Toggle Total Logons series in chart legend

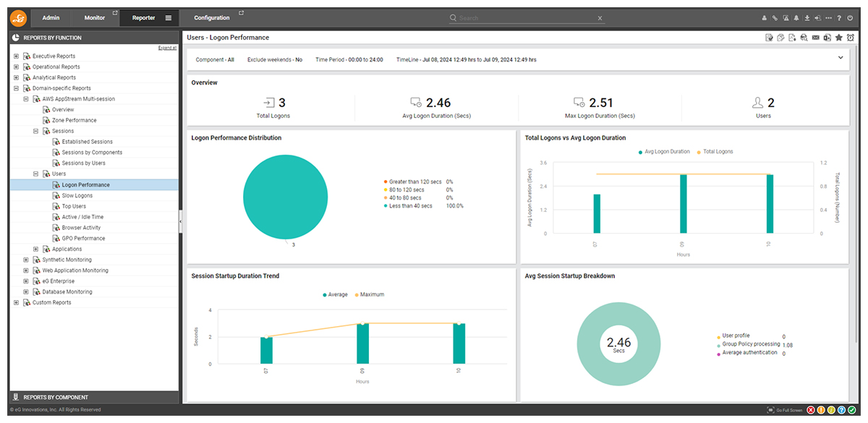(715, 152)
